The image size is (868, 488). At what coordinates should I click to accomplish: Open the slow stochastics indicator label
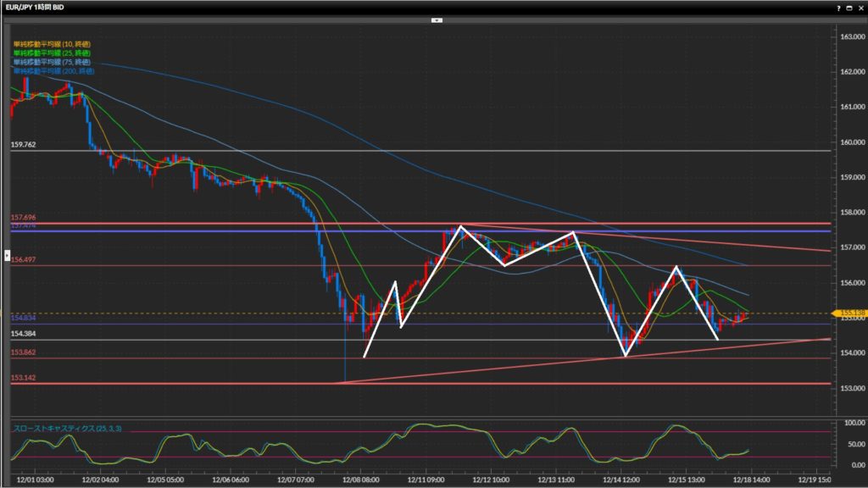(67, 430)
